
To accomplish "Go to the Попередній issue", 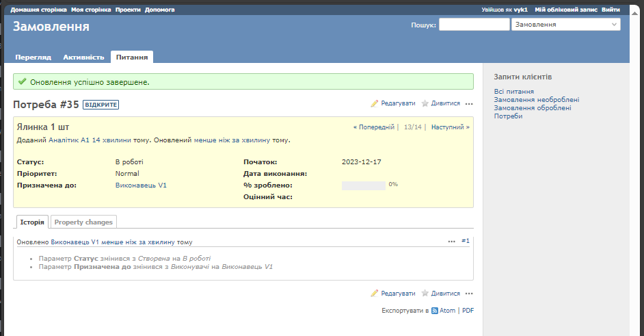I will point(373,127).
